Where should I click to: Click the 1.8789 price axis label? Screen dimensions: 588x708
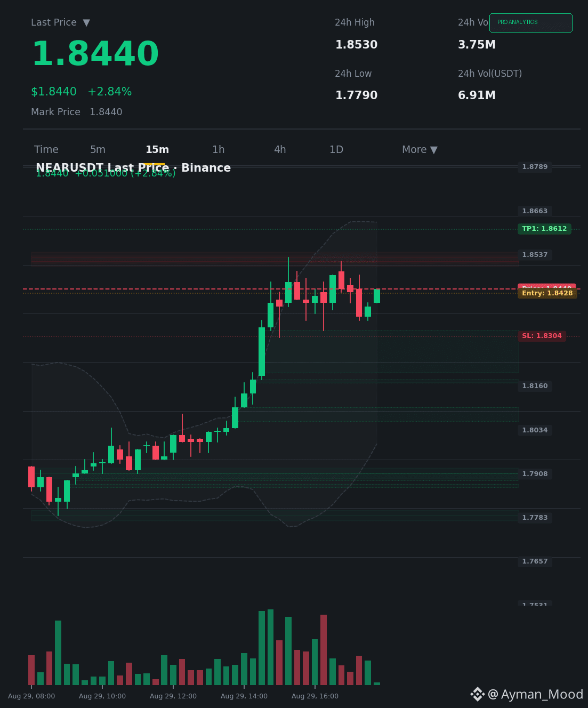[535, 167]
